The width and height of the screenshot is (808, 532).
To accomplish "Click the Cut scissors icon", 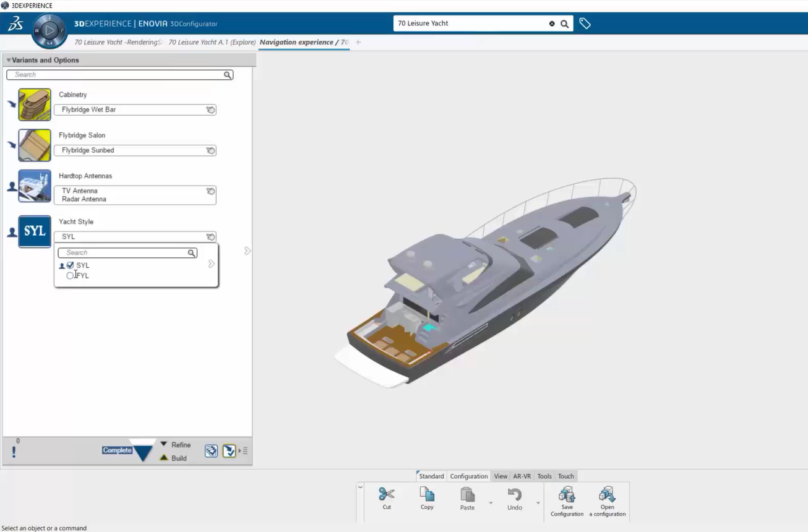I will tap(387, 494).
